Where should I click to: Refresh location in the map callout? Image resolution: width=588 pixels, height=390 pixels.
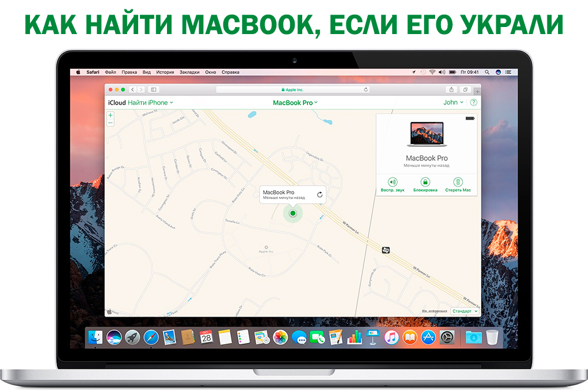[x=319, y=194]
